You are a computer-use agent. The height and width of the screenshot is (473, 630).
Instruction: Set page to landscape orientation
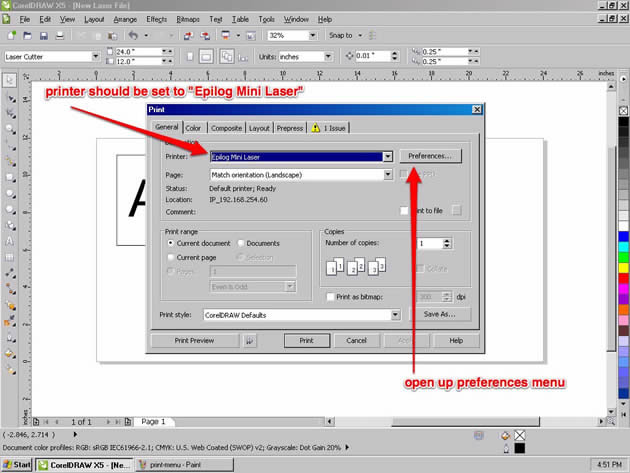pos(206,57)
